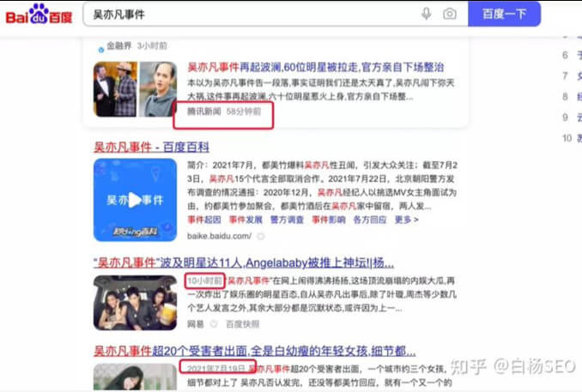Viewport: 582px width, 392px height.
Task: Click the 百度一下 search button
Action: [x=504, y=14]
